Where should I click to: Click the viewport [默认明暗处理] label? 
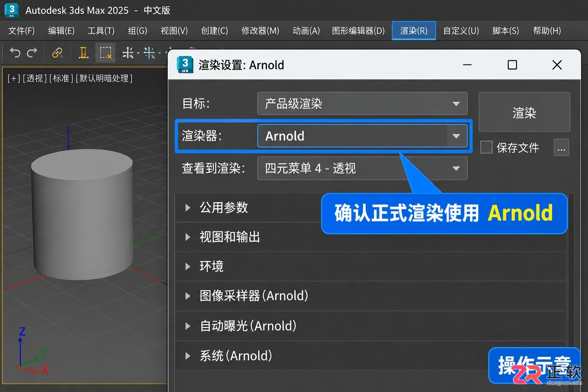tap(104, 78)
